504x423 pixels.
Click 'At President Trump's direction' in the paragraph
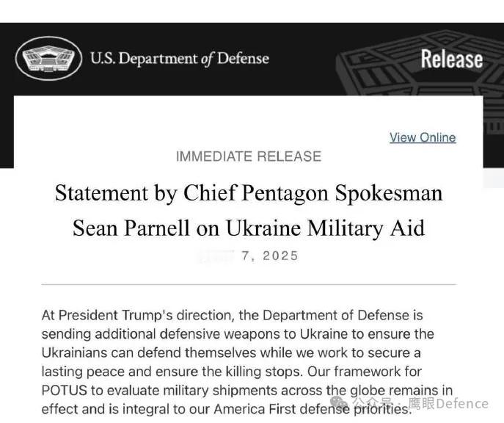pyautogui.click(x=138, y=316)
